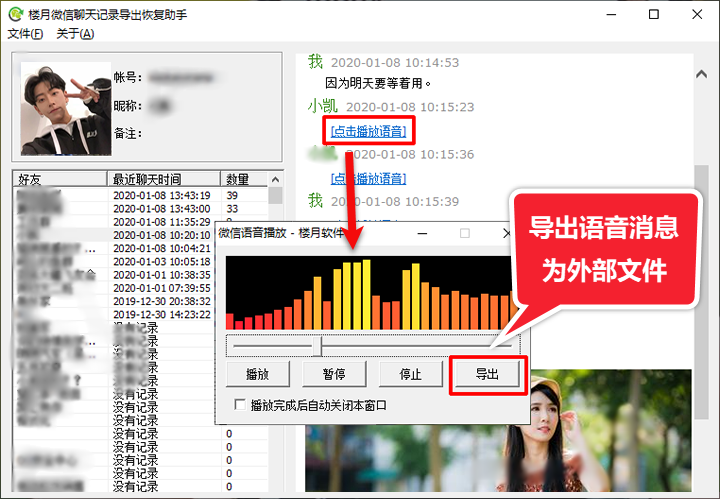Click the chat panel vertical scrollbar thumb
The width and height of the screenshot is (720, 499).
(x=701, y=292)
